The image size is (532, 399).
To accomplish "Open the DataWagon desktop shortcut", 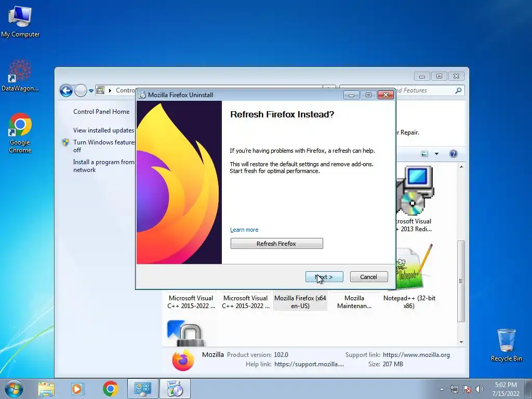I will 20,75.
